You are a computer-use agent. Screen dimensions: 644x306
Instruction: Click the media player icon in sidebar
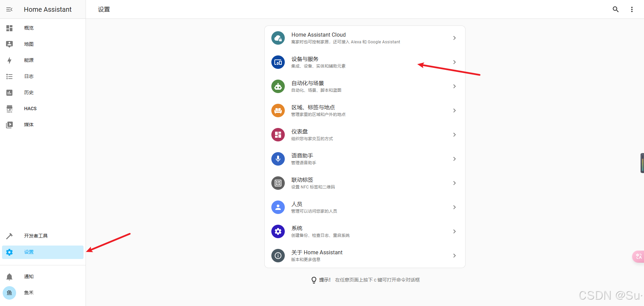tap(9, 125)
